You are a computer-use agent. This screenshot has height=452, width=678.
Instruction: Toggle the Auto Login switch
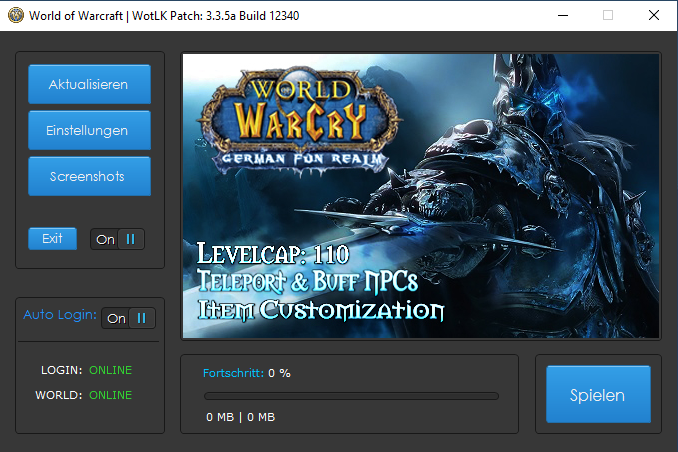[128, 318]
